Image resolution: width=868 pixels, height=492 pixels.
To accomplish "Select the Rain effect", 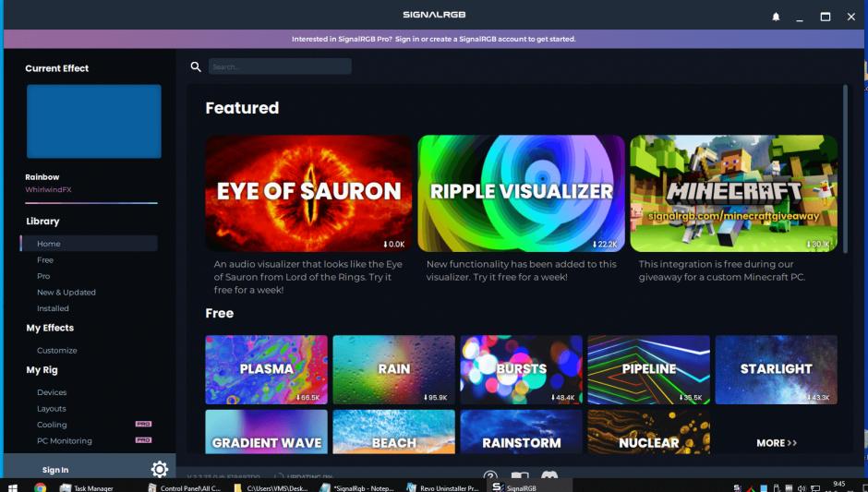I will (x=393, y=369).
